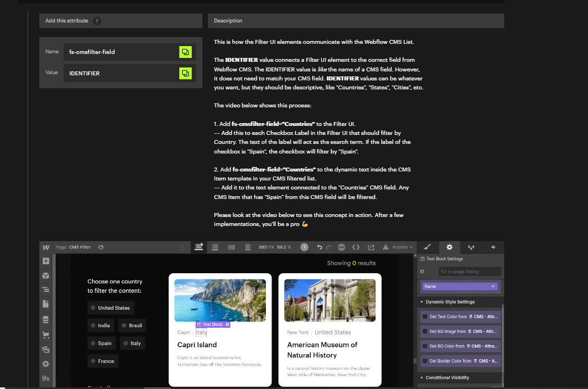
Task: Select the India filter radio
Action: (93, 325)
